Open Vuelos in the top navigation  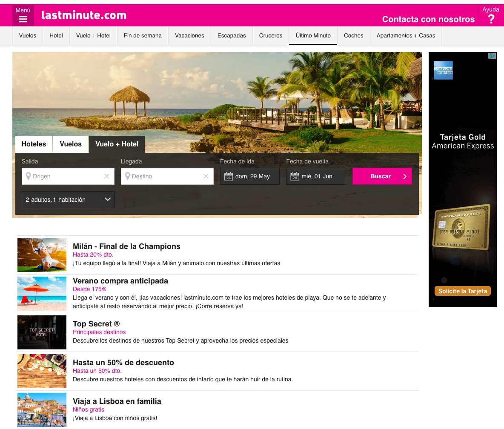point(28,36)
